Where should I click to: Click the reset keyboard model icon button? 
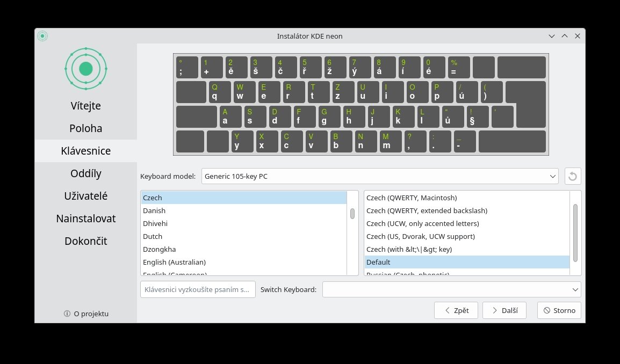click(573, 176)
